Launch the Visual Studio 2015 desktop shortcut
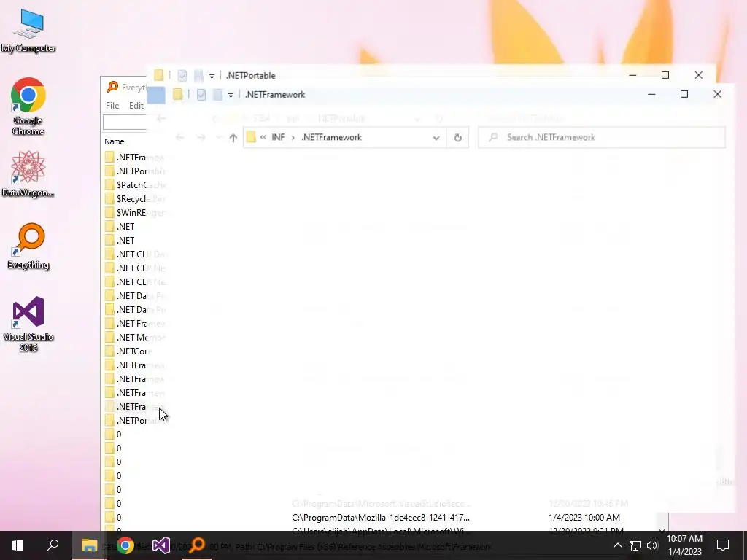 click(28, 324)
